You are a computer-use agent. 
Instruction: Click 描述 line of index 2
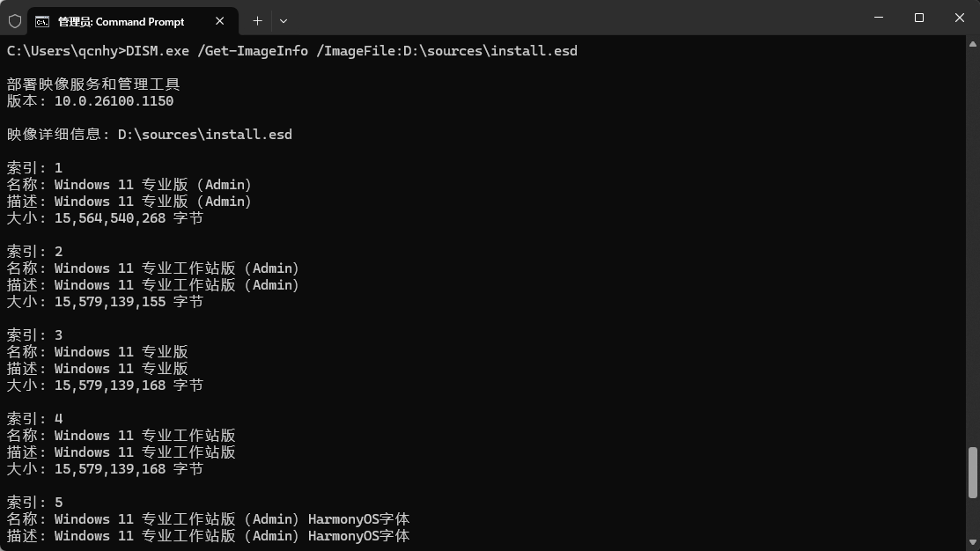click(x=153, y=285)
